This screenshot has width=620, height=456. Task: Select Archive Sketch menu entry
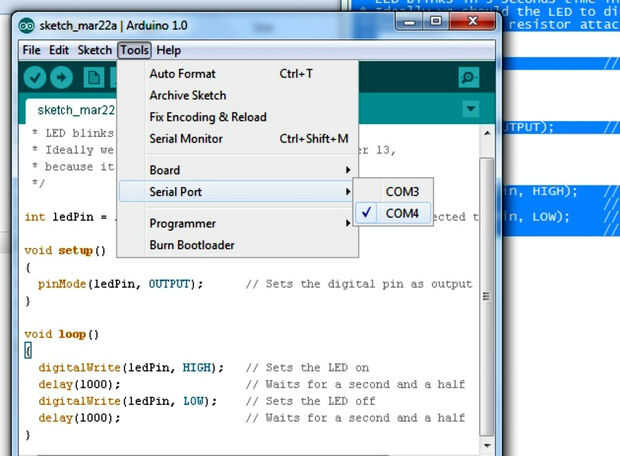pyautogui.click(x=238, y=95)
